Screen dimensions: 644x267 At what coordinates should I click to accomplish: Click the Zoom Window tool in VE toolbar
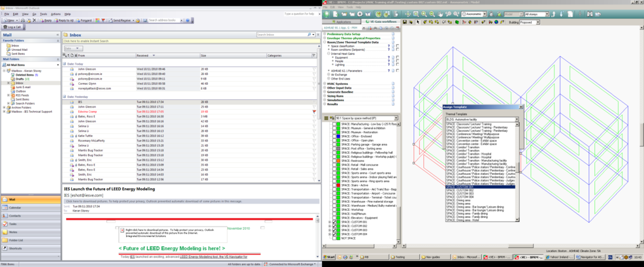click(x=416, y=14)
